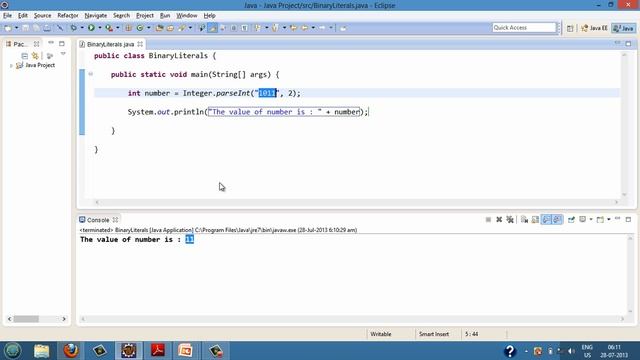
Task: Open the Run button dropdown arrow
Action: 100,28
